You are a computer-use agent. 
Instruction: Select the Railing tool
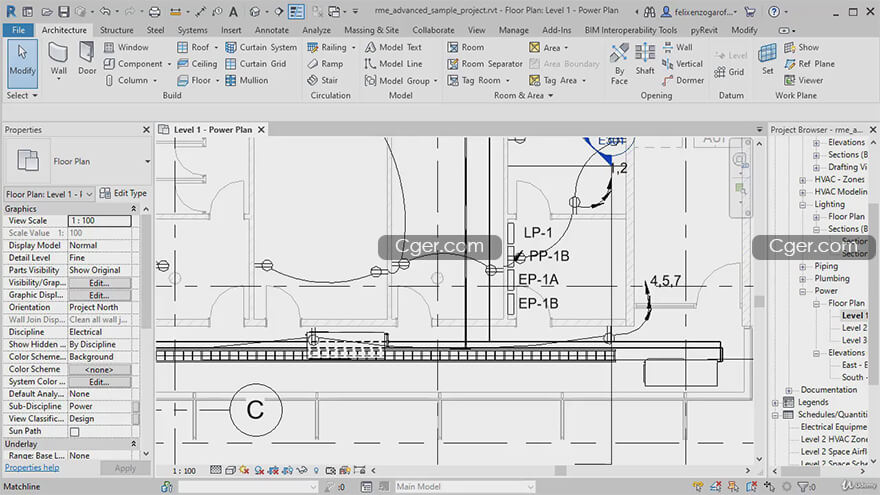(327, 47)
